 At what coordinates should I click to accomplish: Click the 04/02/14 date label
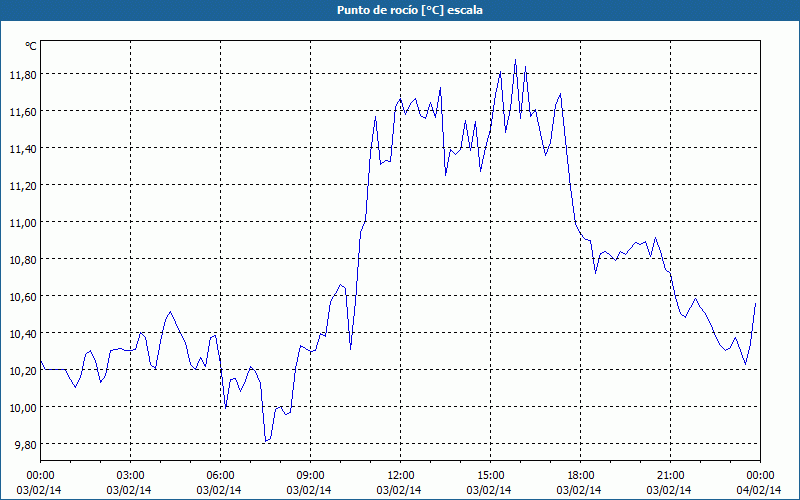coord(759,490)
